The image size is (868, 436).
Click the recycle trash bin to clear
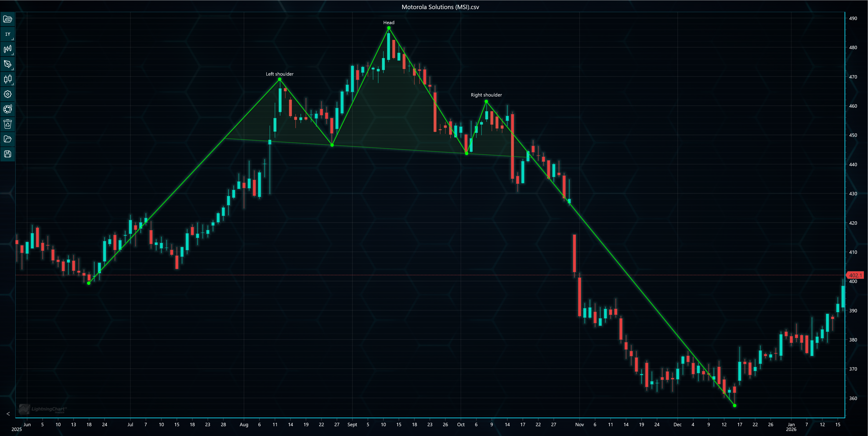coord(8,124)
